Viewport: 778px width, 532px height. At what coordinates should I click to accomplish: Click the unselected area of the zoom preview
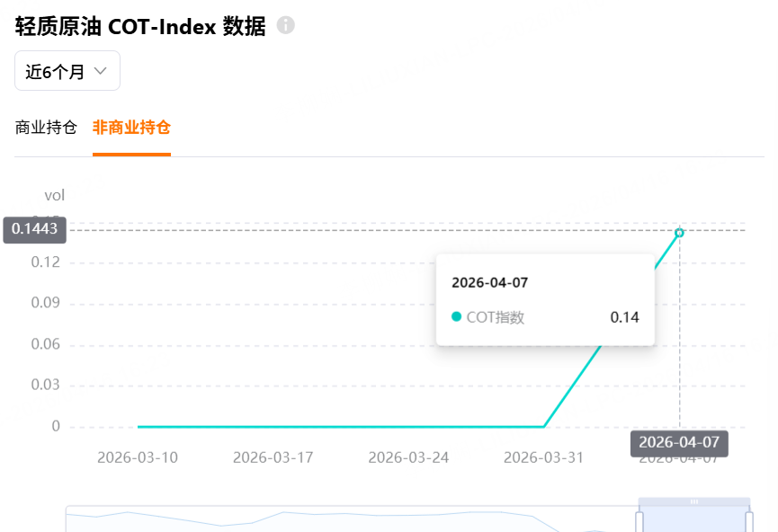pyautogui.click(x=315, y=521)
